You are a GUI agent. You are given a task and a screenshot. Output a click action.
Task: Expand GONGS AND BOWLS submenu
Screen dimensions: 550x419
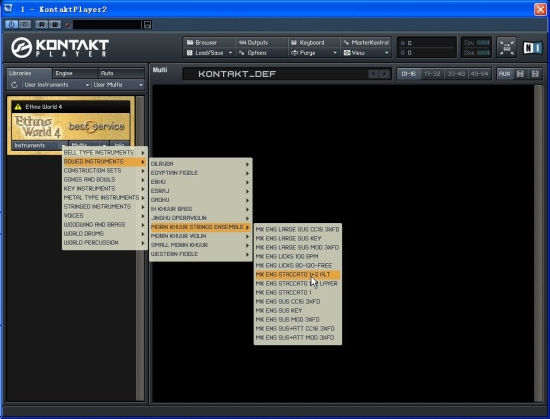tap(104, 180)
